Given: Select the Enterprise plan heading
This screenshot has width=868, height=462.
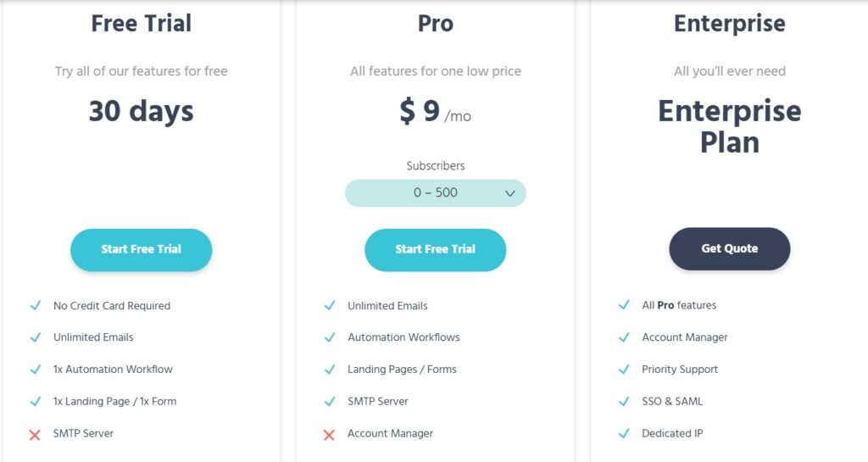Looking at the screenshot, I should 729,24.
